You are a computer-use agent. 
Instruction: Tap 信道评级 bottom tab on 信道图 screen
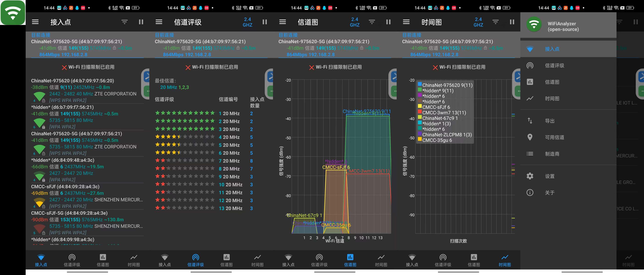pyautogui.click(x=319, y=260)
